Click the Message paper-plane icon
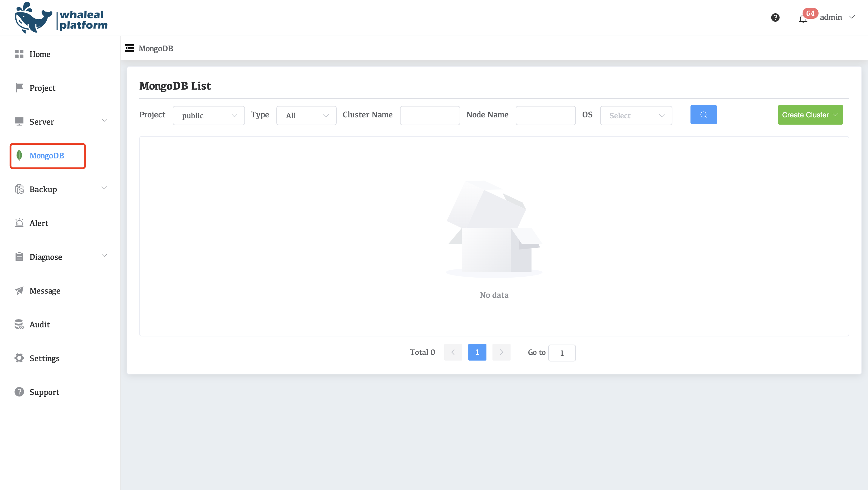868x490 pixels. 19,290
